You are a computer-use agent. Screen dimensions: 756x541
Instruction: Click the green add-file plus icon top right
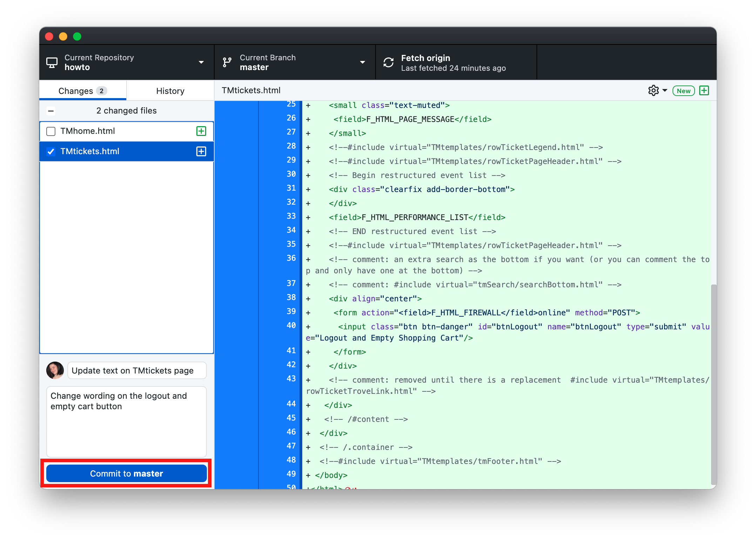(704, 90)
